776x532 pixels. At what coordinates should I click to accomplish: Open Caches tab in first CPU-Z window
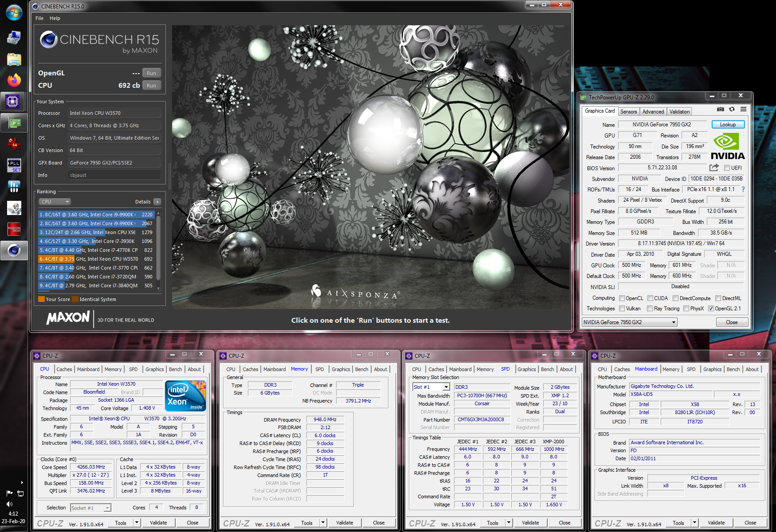tap(64, 369)
